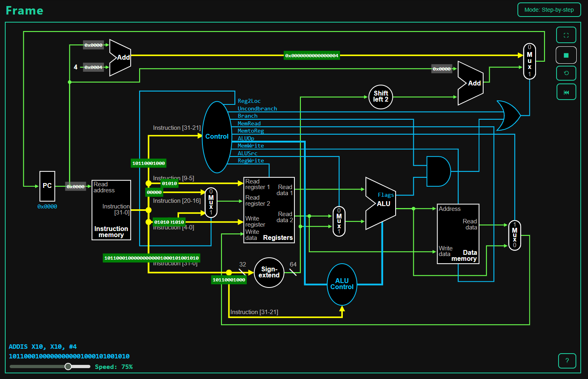Screen dimensions: 588x379
Task: Click the MemRead signal label
Action: (x=249, y=123)
